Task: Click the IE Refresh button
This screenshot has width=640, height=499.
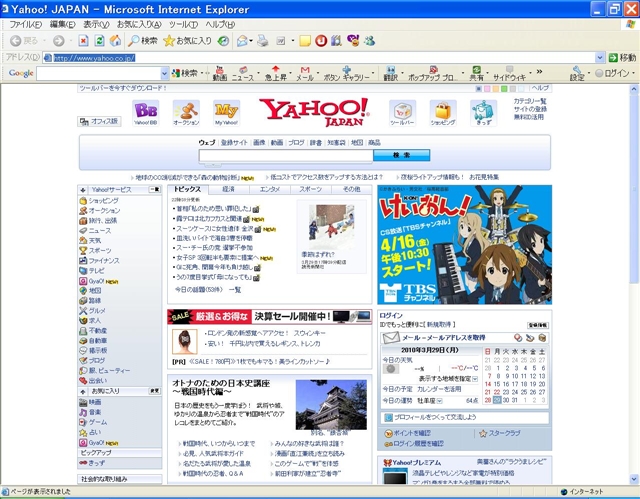Action: 99,40
